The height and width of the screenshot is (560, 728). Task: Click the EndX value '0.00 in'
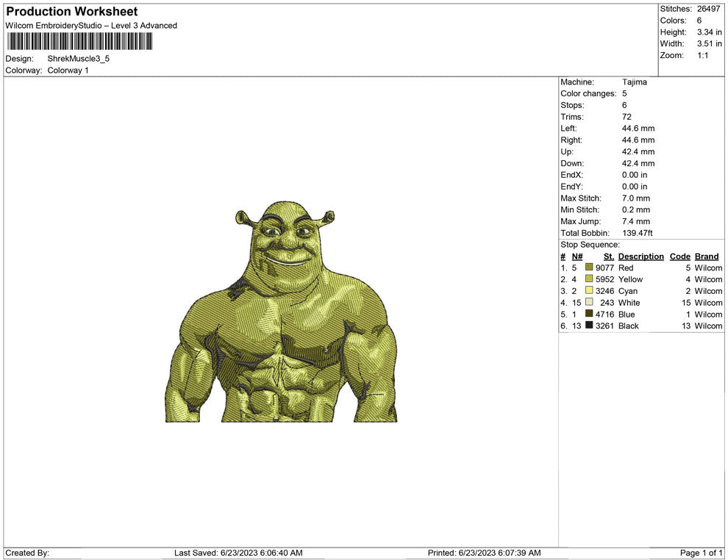point(635,175)
